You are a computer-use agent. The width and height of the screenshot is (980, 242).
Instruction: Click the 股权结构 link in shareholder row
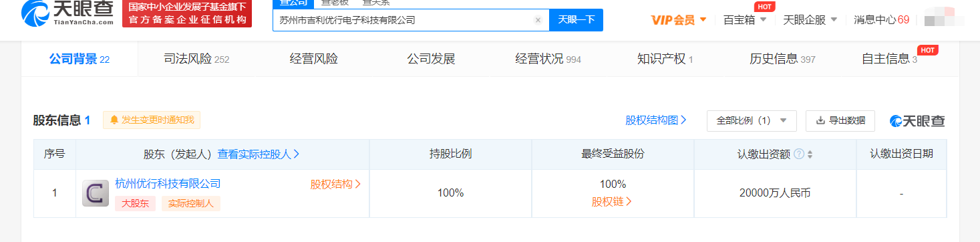coord(335,184)
